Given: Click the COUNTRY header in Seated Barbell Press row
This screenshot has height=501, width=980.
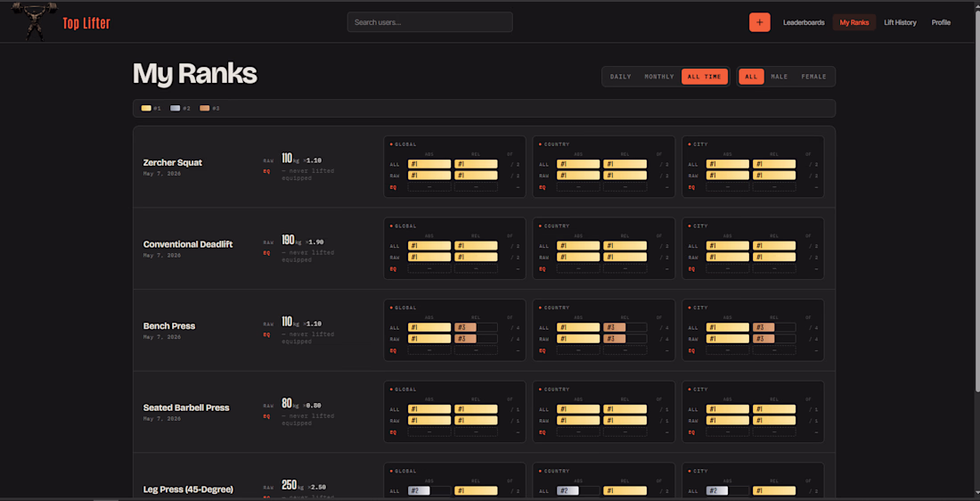Looking at the screenshot, I should pyautogui.click(x=556, y=390).
